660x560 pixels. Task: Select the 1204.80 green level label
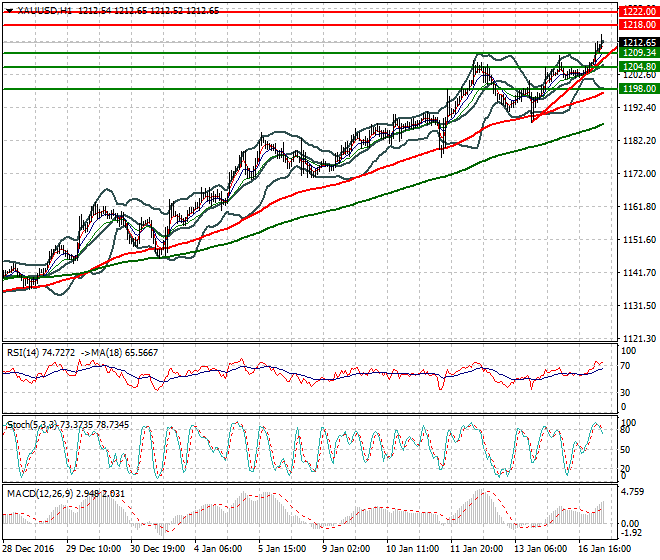[x=639, y=67]
